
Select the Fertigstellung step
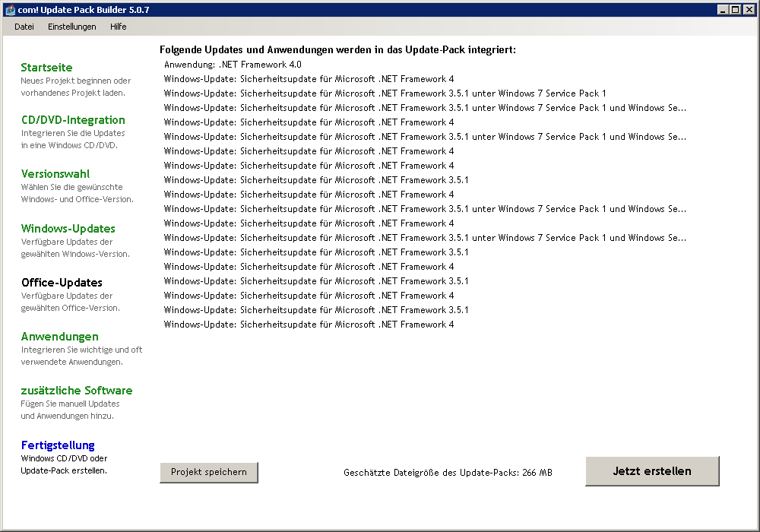[58, 445]
